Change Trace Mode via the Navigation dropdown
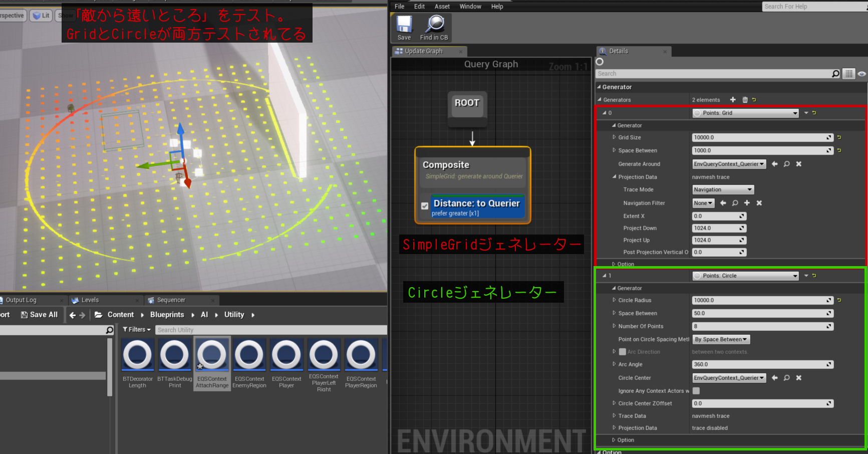The height and width of the screenshot is (454, 868). click(x=722, y=189)
